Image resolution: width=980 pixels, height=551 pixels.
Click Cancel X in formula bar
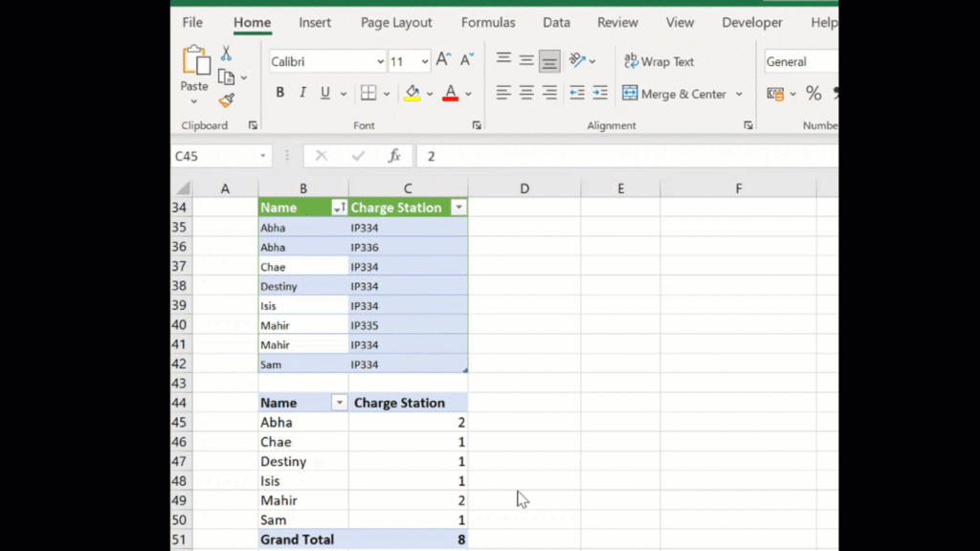322,156
